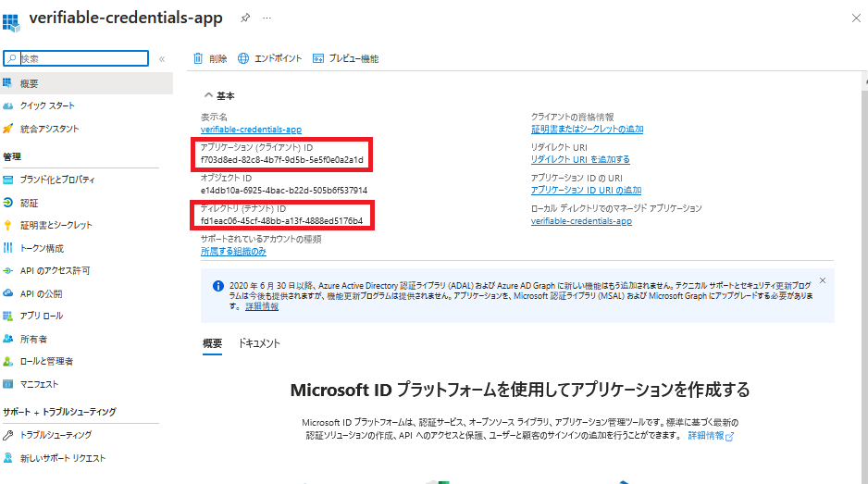Click the プレビュー機能 icon
The width and height of the screenshot is (868, 484).
tap(318, 58)
